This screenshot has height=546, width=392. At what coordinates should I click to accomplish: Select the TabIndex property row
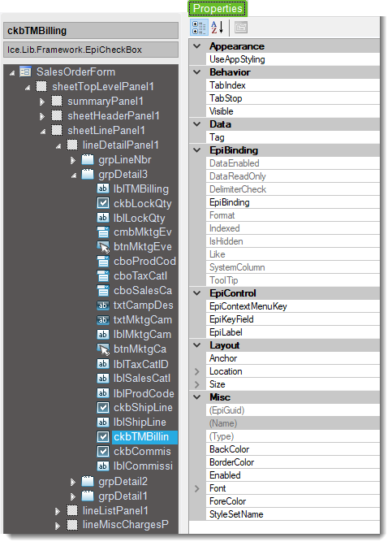click(x=292, y=85)
